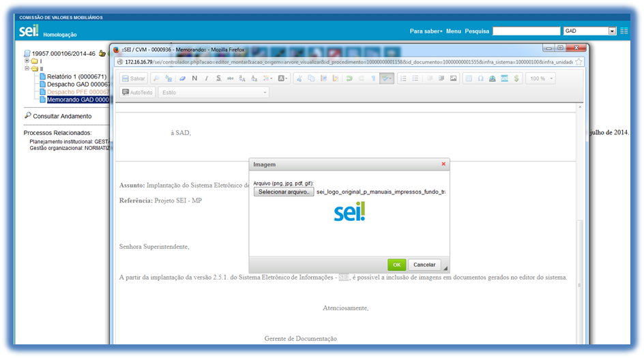The image size is (644, 358).
Task: Insert a table in the editor
Action: pyautogui.click(x=469, y=78)
